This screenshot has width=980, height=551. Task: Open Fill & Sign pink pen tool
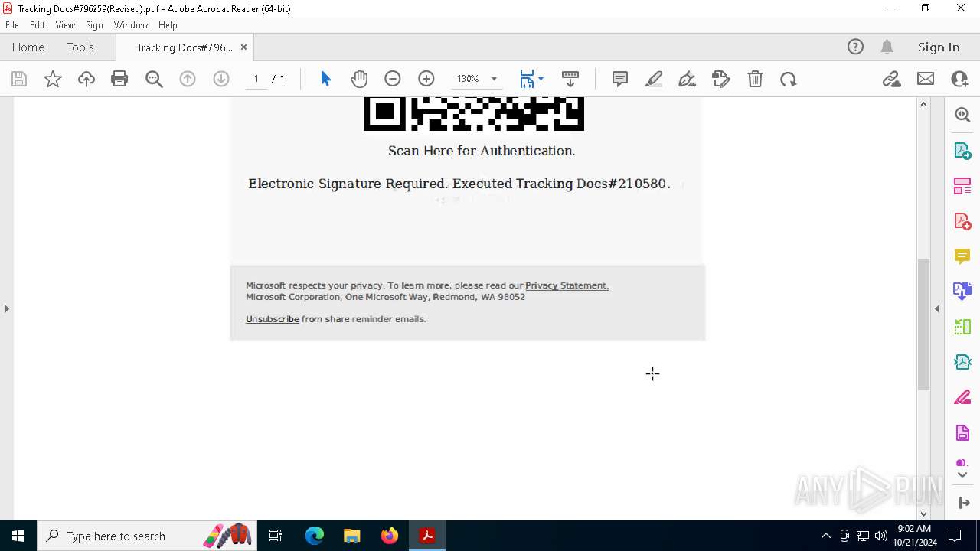(x=962, y=398)
